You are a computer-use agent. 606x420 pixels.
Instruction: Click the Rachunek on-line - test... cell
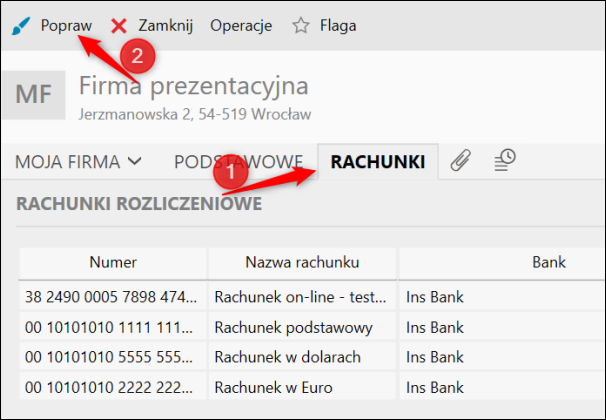(300, 297)
